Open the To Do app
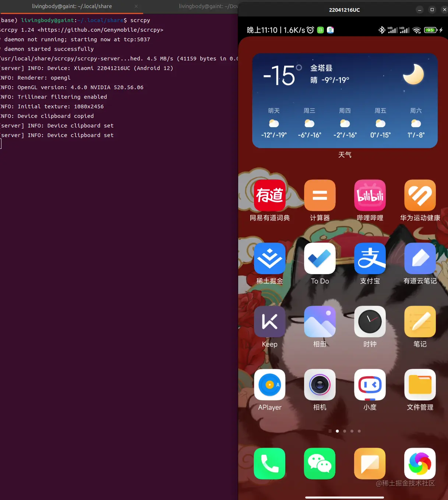Viewport: 448px width, 500px height. [x=320, y=258]
